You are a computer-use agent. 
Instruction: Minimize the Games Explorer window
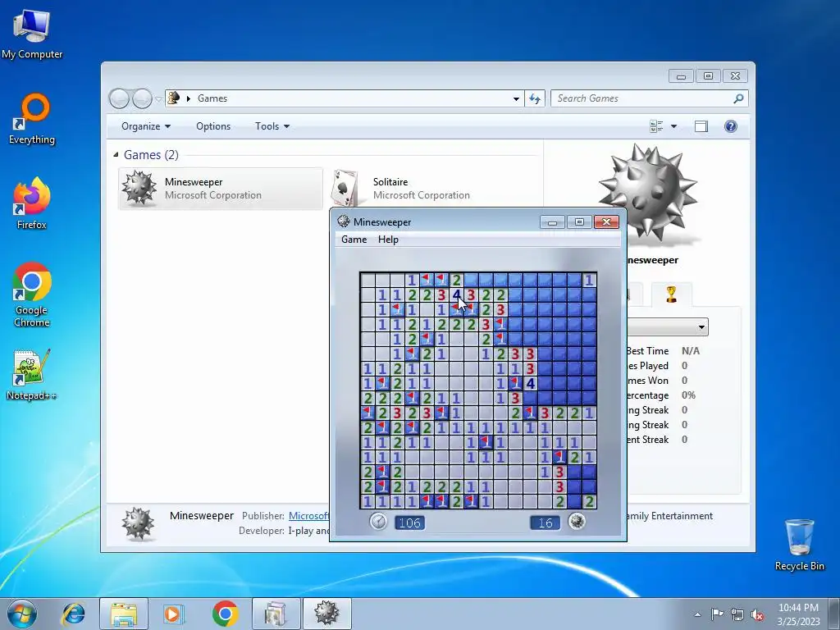pos(681,76)
